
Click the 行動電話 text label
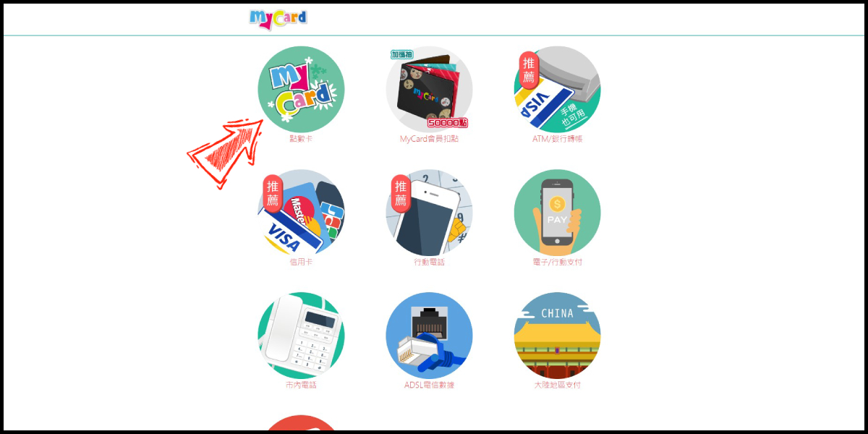(x=429, y=262)
